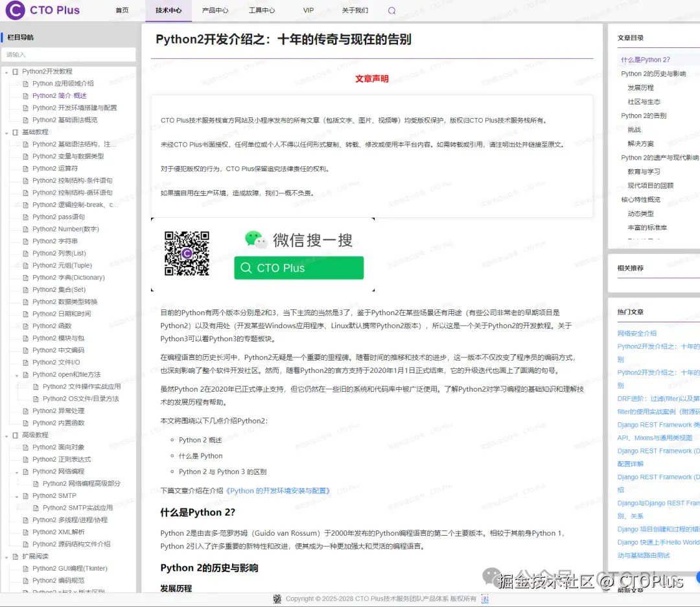Click the CTO Plus logo icon
The image size is (700, 607).
point(14,10)
